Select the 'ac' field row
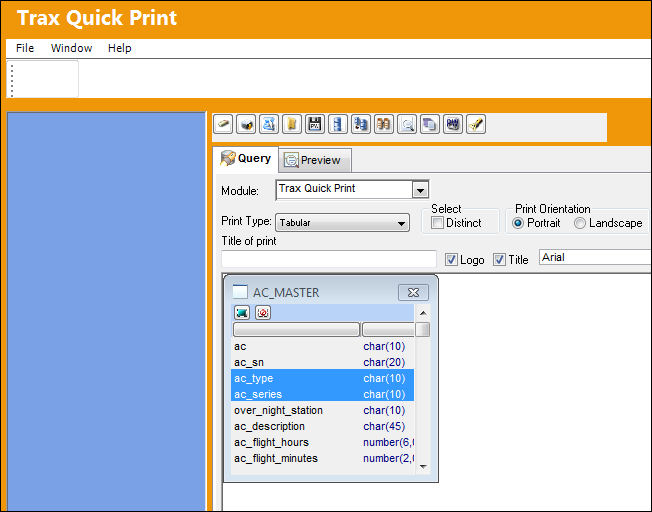 (x=323, y=346)
